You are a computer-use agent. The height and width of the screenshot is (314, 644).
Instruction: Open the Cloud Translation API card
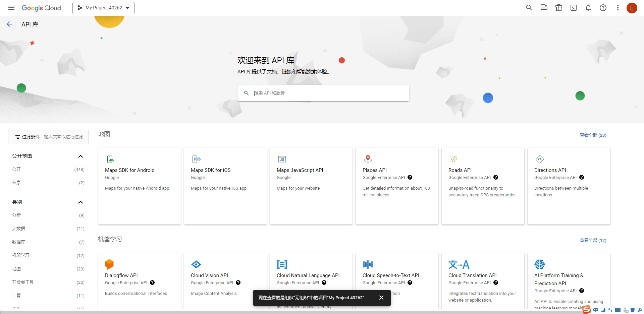pyautogui.click(x=483, y=281)
